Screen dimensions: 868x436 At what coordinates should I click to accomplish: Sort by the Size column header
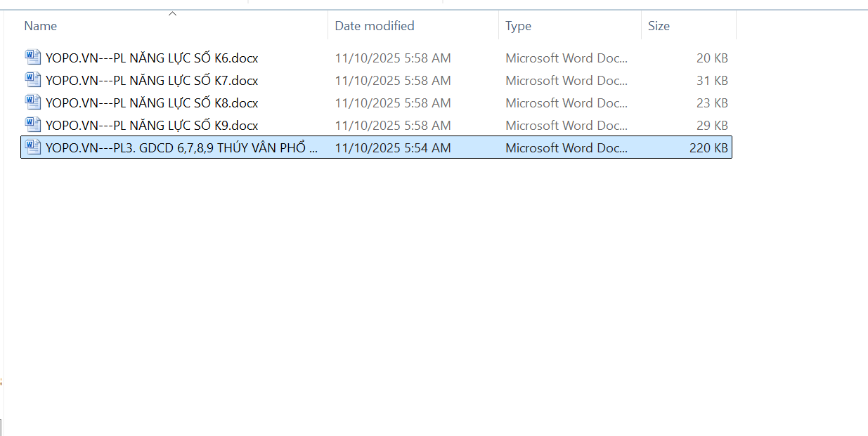(659, 26)
